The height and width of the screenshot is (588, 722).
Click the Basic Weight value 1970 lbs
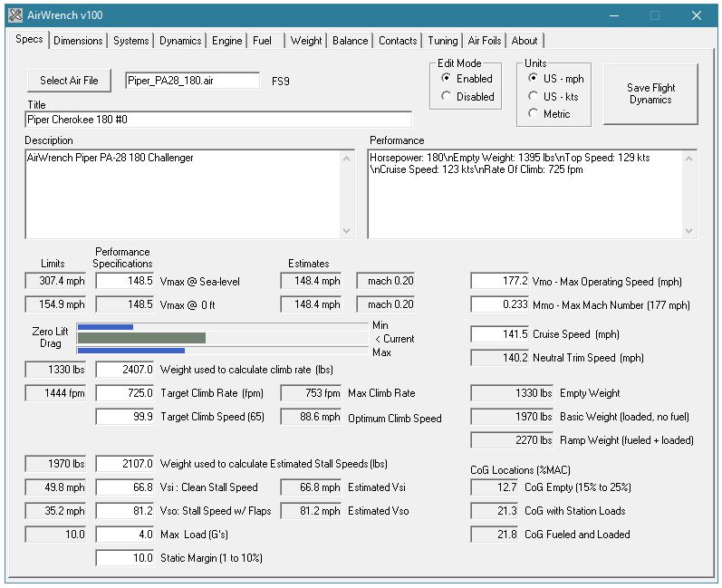(x=512, y=417)
